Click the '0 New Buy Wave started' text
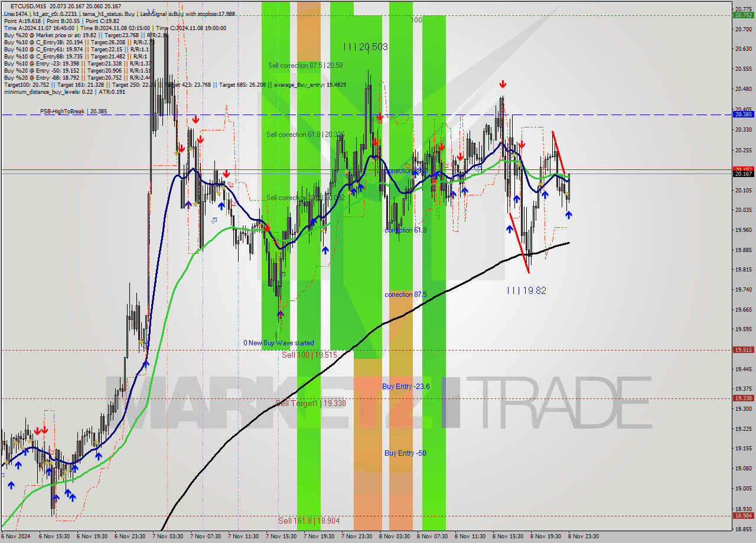This screenshot has width=756, height=543. click(279, 343)
